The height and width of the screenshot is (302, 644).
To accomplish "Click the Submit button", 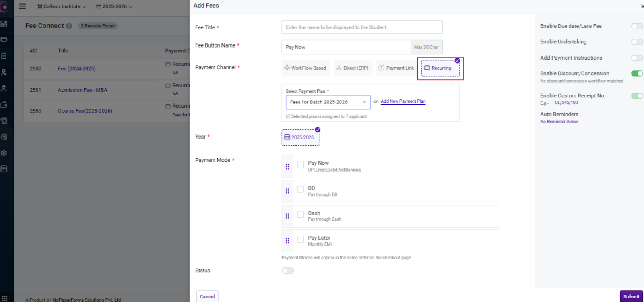I will tap(631, 296).
